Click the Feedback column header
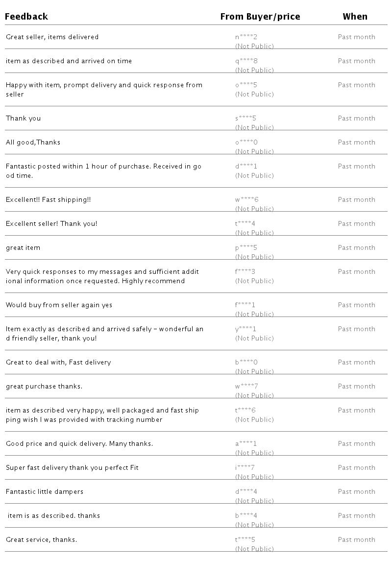This screenshot has width=392, height=561. pos(26,17)
